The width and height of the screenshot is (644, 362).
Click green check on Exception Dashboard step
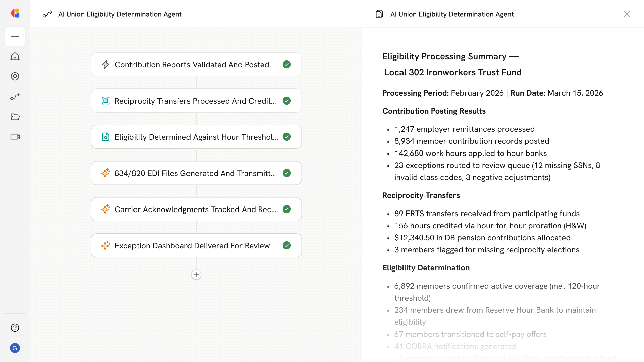click(287, 245)
